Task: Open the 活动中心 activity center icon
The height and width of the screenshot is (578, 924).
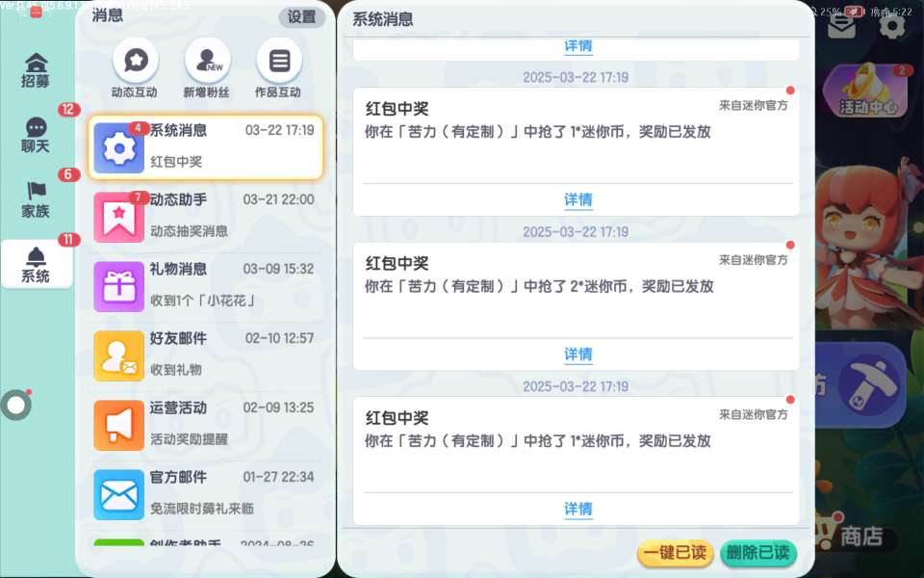Action: tap(867, 91)
